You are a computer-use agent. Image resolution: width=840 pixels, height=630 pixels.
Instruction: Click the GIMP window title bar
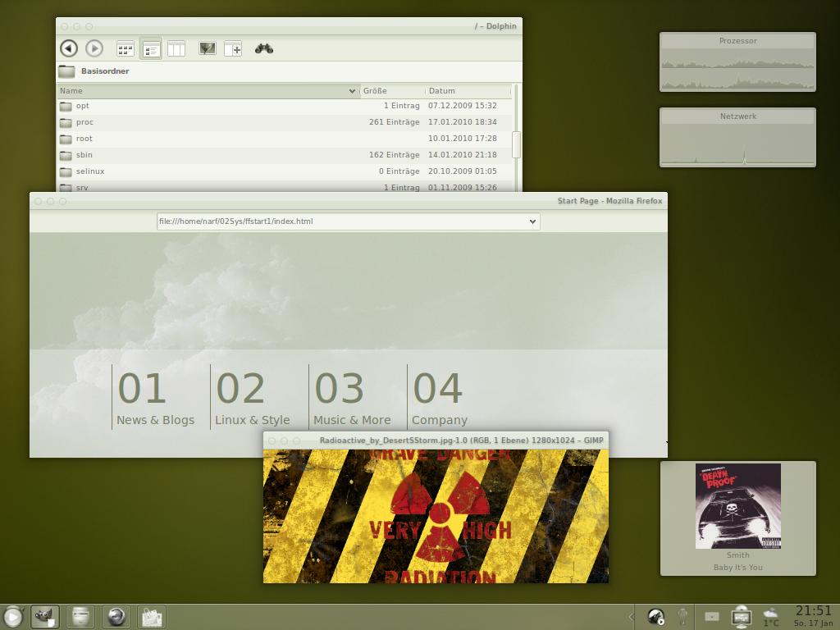pyautogui.click(x=436, y=441)
